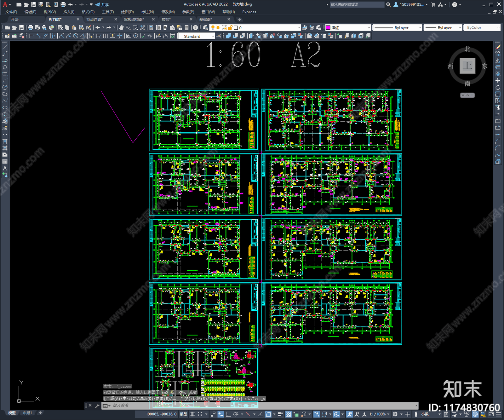Click the Zoom Window icon in standard toolbar
Screen dimensions: 504x420
tap(135, 28)
